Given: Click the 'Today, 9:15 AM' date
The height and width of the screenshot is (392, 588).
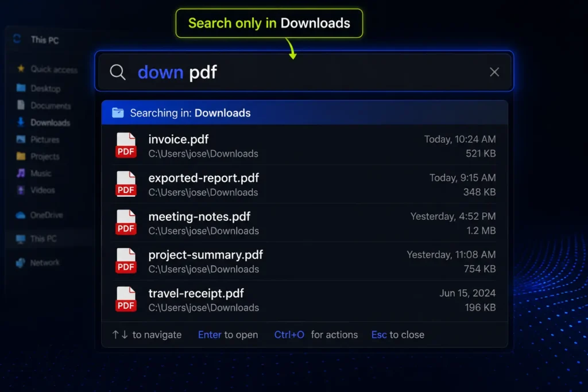Looking at the screenshot, I should [462, 178].
